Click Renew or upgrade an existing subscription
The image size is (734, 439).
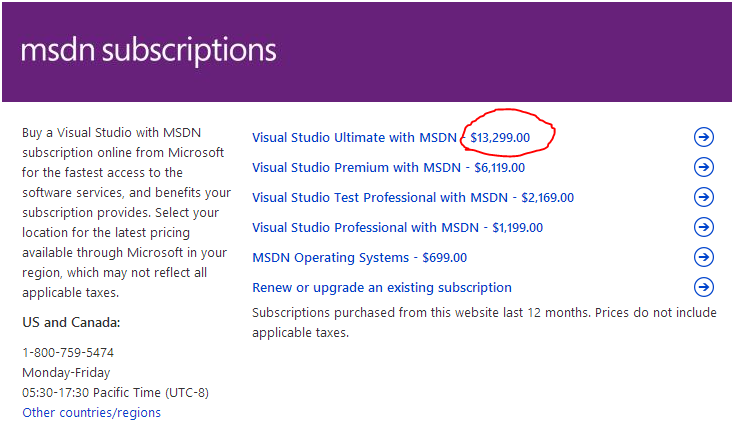tap(381, 287)
